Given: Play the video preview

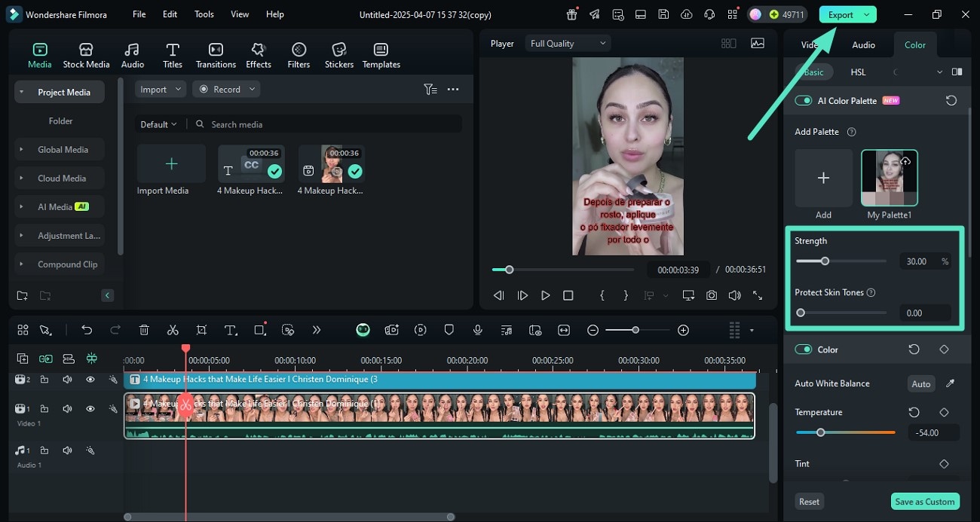Looking at the screenshot, I should coord(545,295).
